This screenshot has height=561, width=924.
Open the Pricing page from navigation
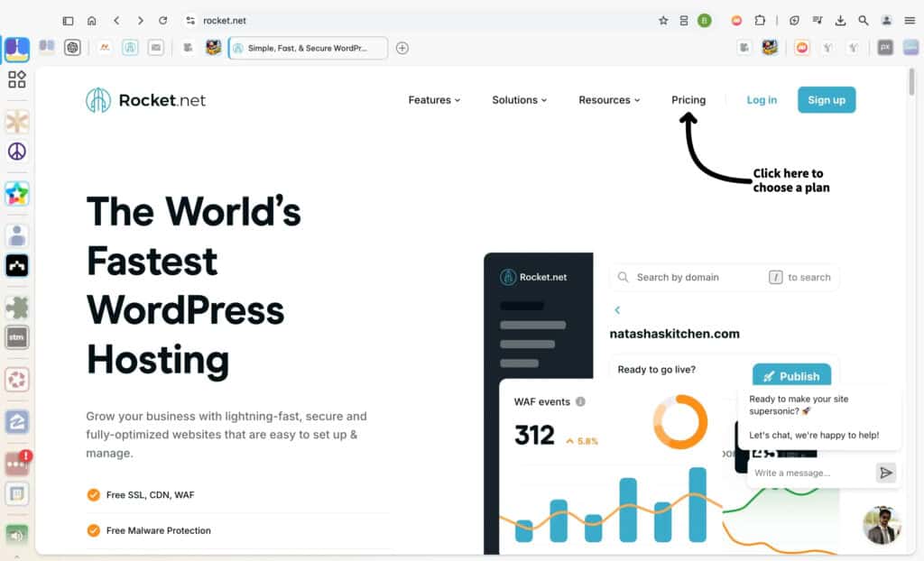pyautogui.click(x=688, y=100)
